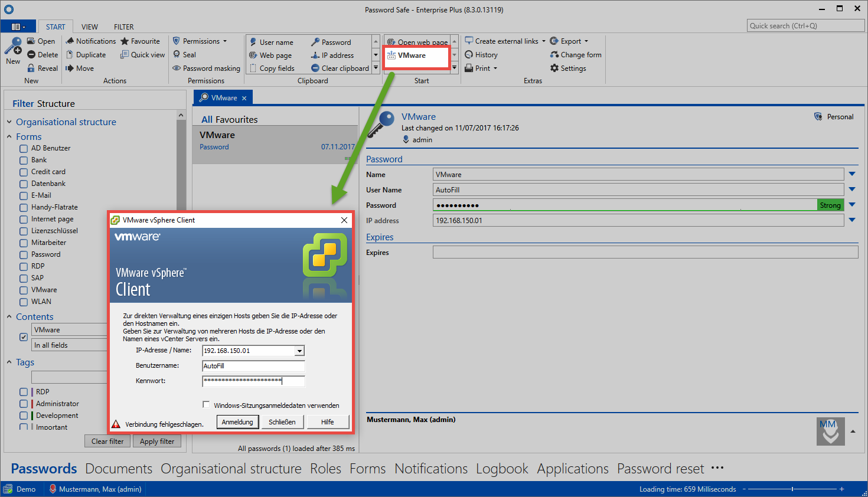Delete the selected password record
Viewport: 868px width, 497px height.
coord(43,55)
